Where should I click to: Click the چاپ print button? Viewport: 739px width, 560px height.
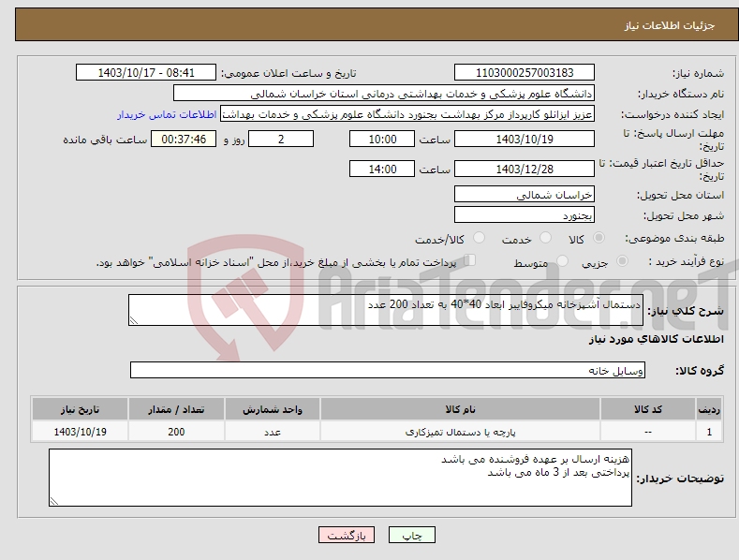(412, 535)
